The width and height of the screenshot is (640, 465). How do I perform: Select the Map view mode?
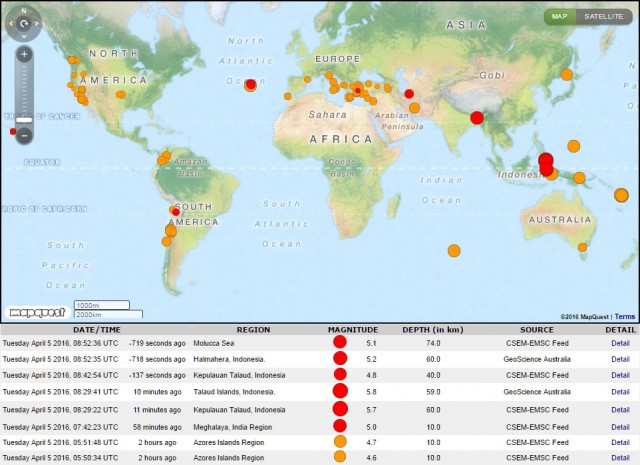coord(559,16)
